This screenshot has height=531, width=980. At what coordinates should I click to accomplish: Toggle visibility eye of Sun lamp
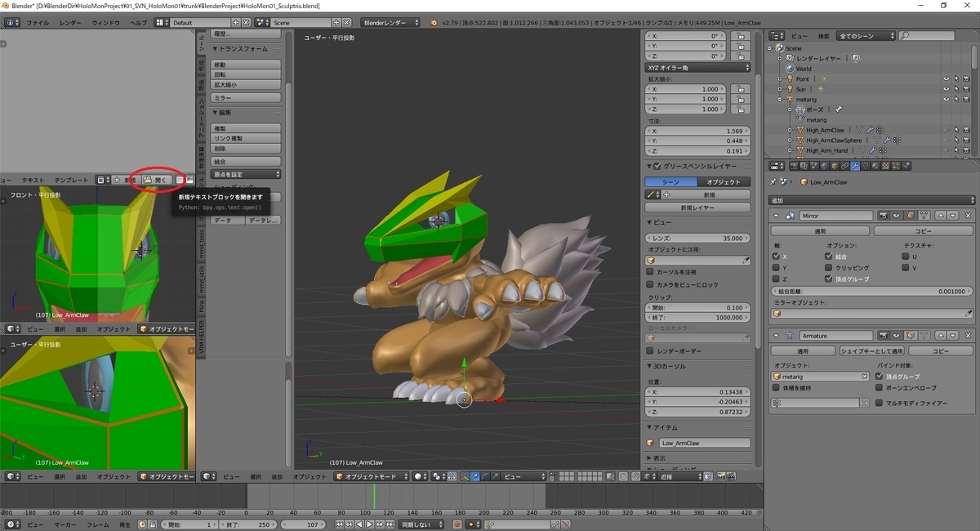point(947,88)
